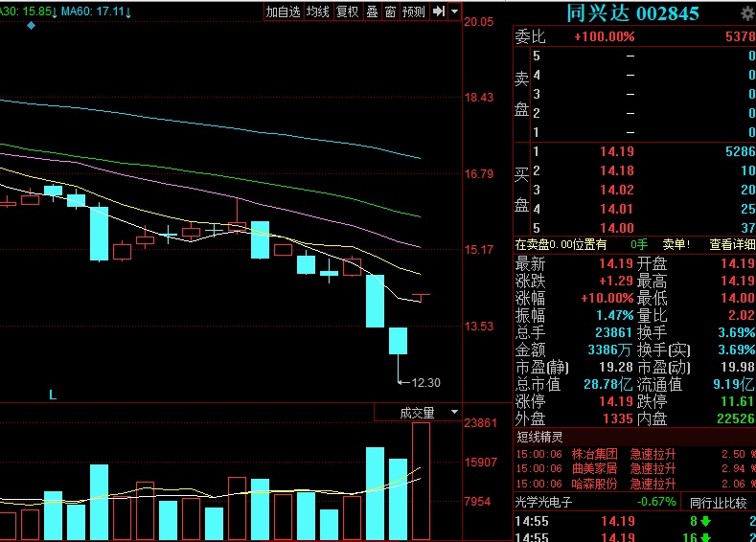This screenshot has width=756, height=542.
Task: Select the tallest red volume bar
Action: (421, 481)
